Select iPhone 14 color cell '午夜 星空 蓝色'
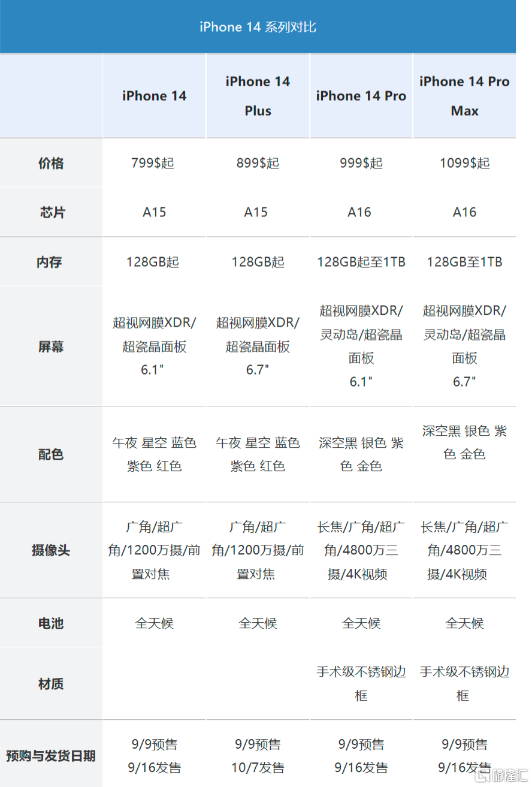Screen dimensions: 532x787 pos(155,454)
